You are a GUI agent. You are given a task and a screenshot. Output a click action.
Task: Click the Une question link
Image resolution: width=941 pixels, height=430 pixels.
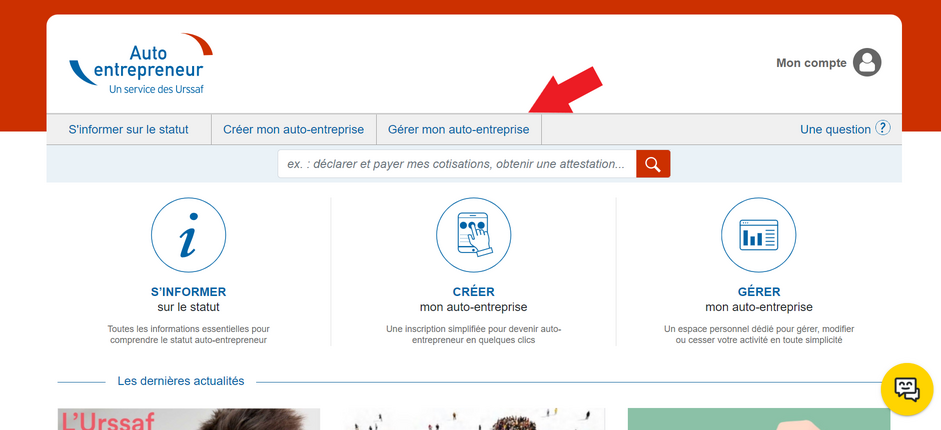point(835,129)
